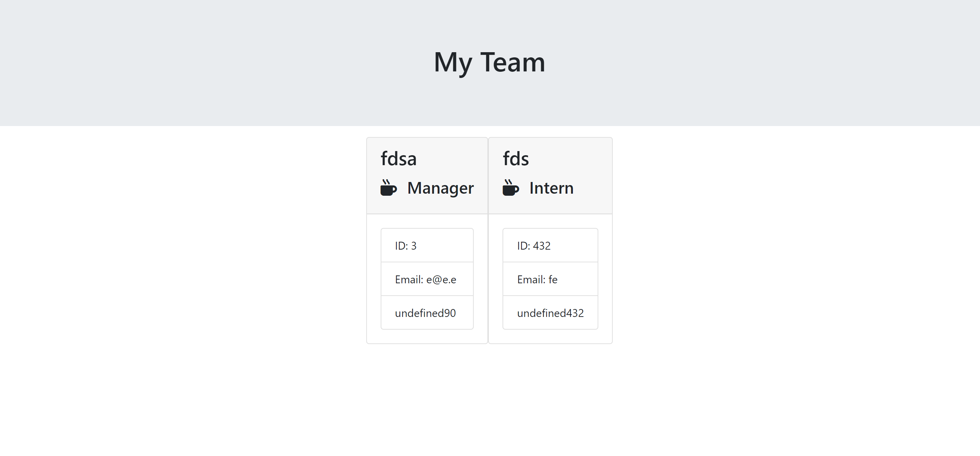Click the fdsa member name

pos(399,159)
